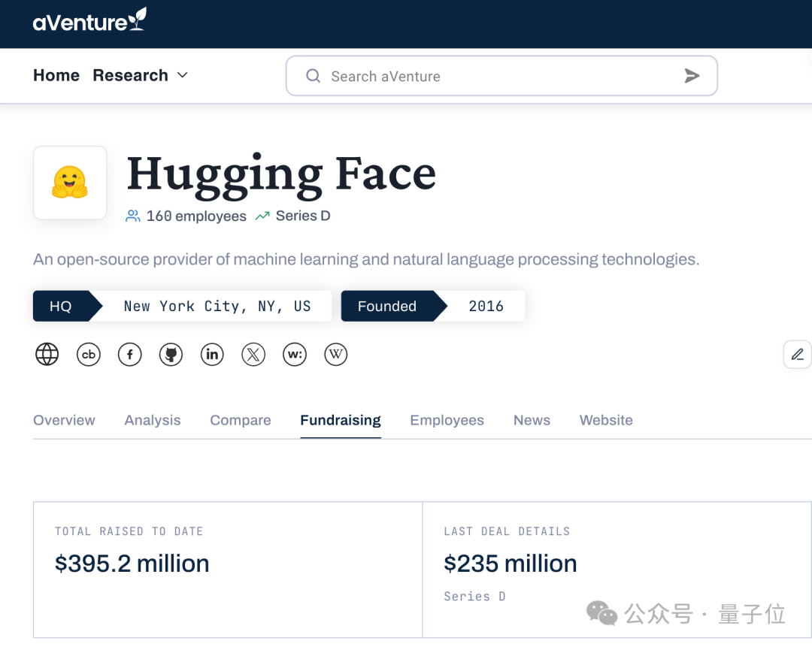
Task: Click the employees people icon
Action: tap(133, 216)
